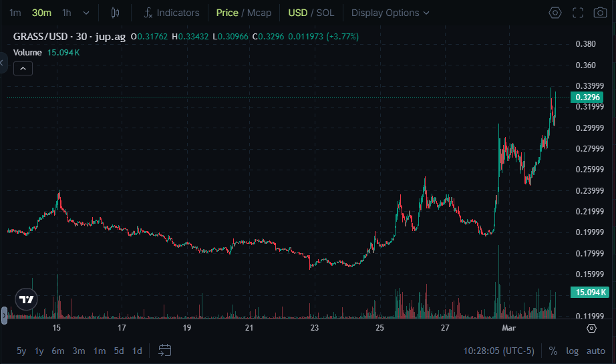
Task: Click the Volume value 15.094 K
Action: click(x=63, y=53)
